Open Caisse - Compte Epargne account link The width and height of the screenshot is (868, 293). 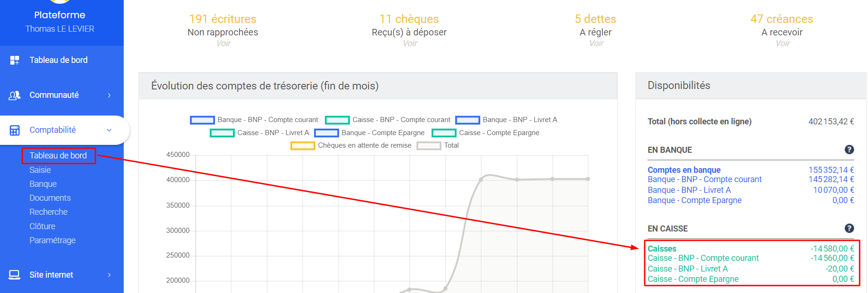[693, 279]
